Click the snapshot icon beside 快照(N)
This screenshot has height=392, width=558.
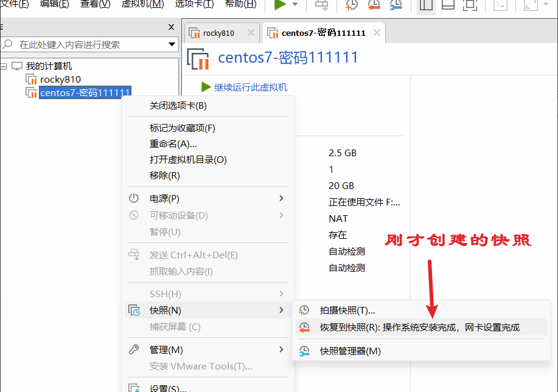coord(134,311)
